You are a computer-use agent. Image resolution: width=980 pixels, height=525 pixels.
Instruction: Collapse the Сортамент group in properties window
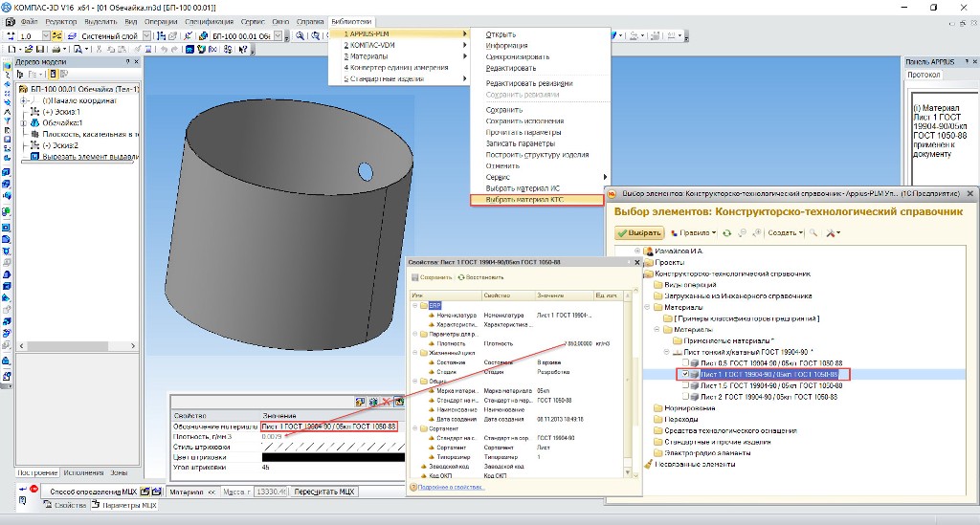(x=415, y=428)
